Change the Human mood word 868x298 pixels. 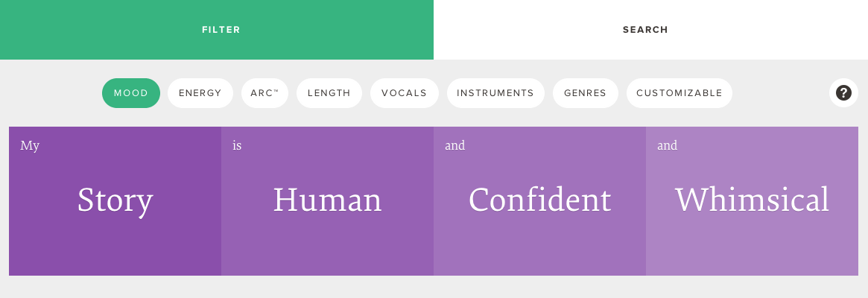327,201
